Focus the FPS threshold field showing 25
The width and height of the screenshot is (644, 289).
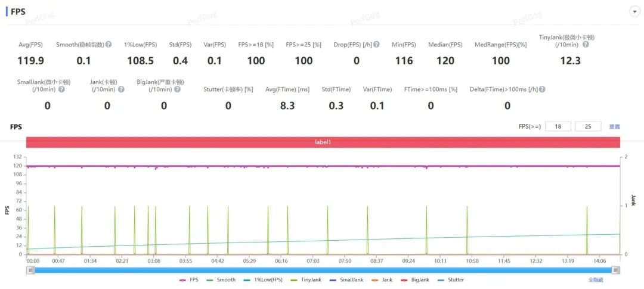pos(588,126)
